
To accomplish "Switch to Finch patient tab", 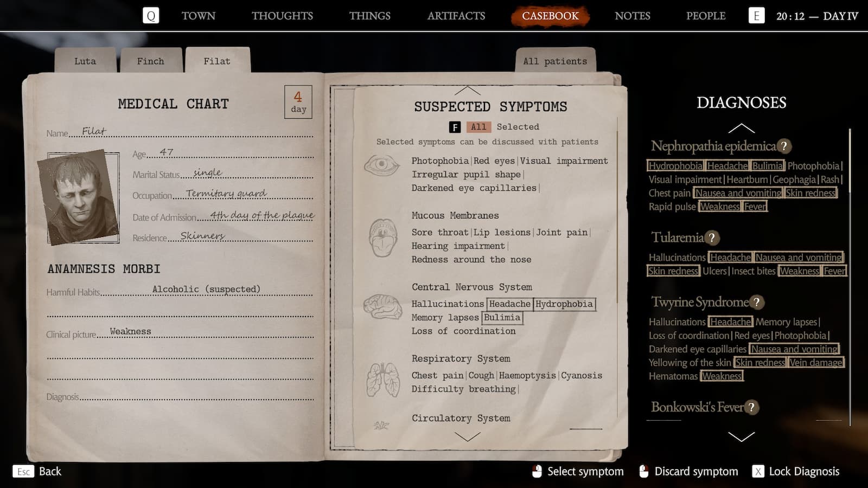I will [x=150, y=61].
